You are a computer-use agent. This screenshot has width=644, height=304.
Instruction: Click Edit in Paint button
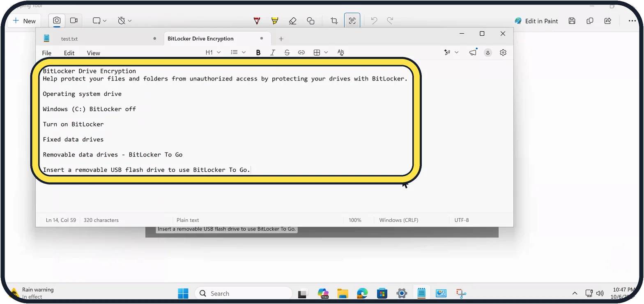(x=536, y=21)
